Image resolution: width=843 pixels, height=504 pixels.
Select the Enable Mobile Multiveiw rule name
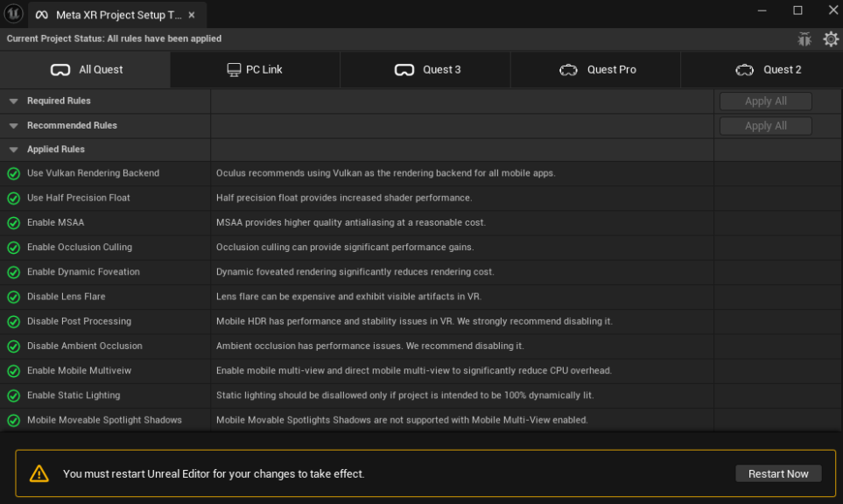coord(79,371)
